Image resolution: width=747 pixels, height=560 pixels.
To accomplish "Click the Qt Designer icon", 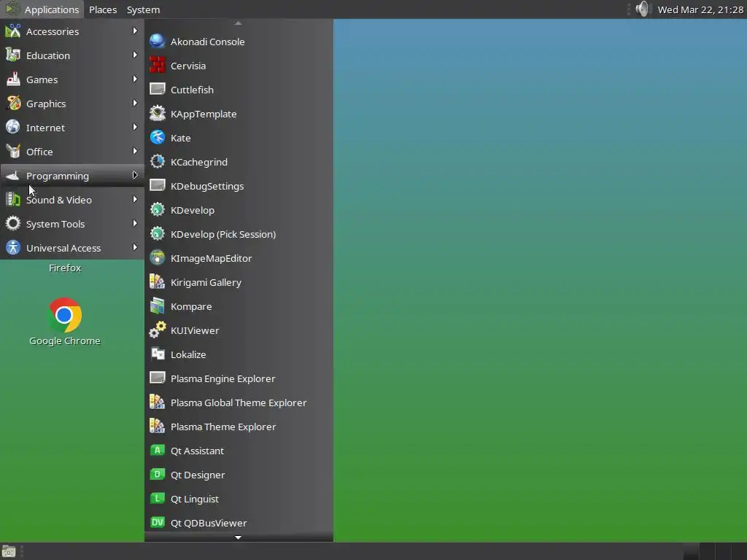I will point(158,474).
